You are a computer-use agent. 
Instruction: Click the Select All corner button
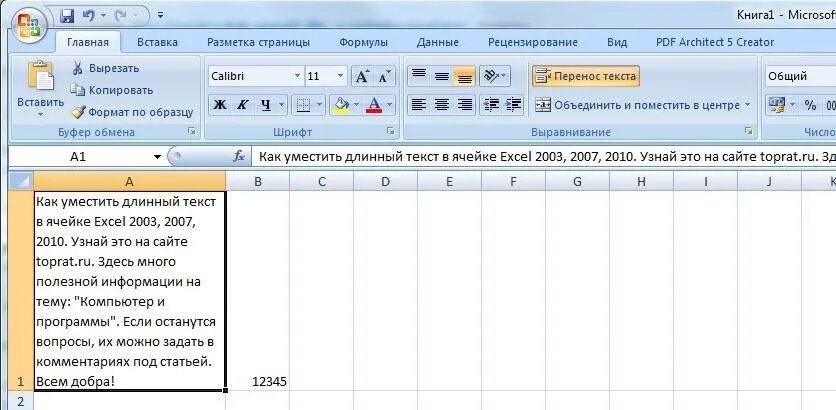pos(21,181)
